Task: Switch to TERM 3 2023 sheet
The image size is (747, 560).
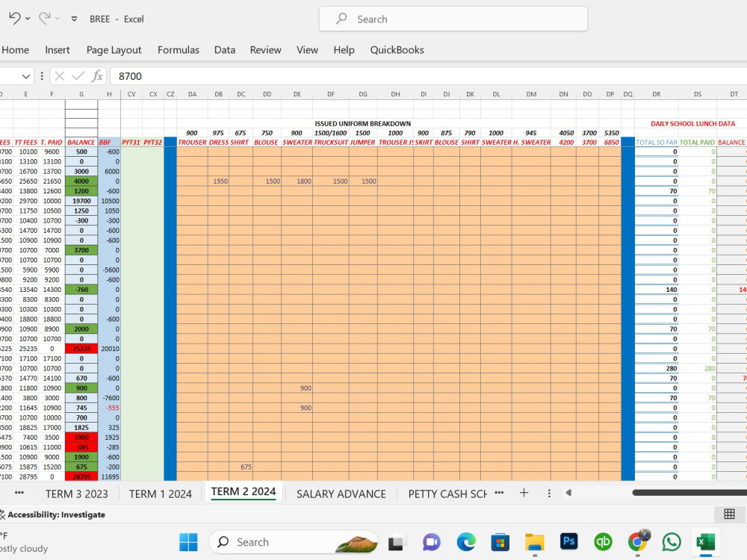Action: click(77, 494)
